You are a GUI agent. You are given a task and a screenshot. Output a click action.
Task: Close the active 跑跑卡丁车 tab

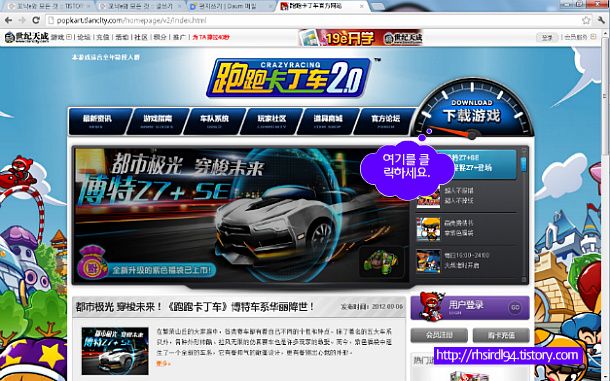tap(362, 6)
